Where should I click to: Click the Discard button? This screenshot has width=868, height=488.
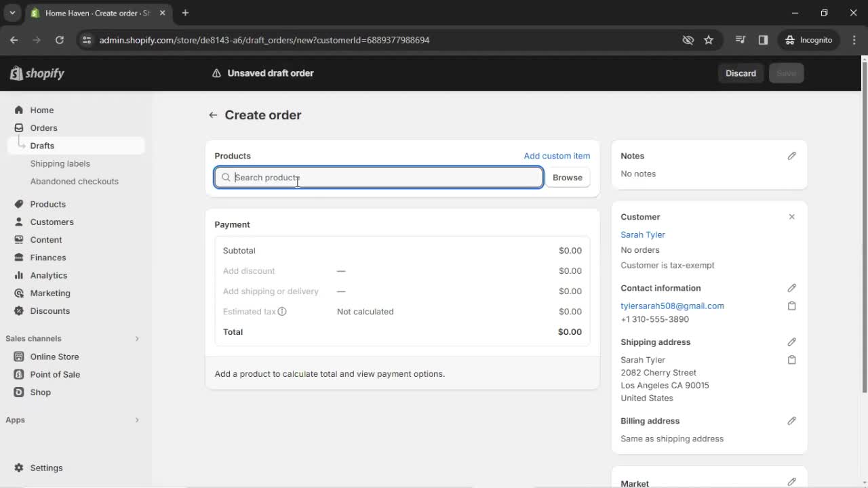pyautogui.click(x=741, y=73)
